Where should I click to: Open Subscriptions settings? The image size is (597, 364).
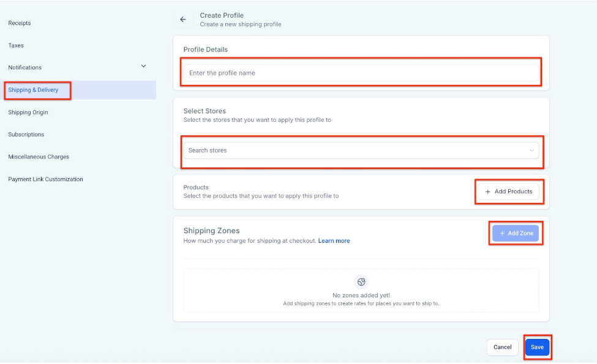click(26, 135)
